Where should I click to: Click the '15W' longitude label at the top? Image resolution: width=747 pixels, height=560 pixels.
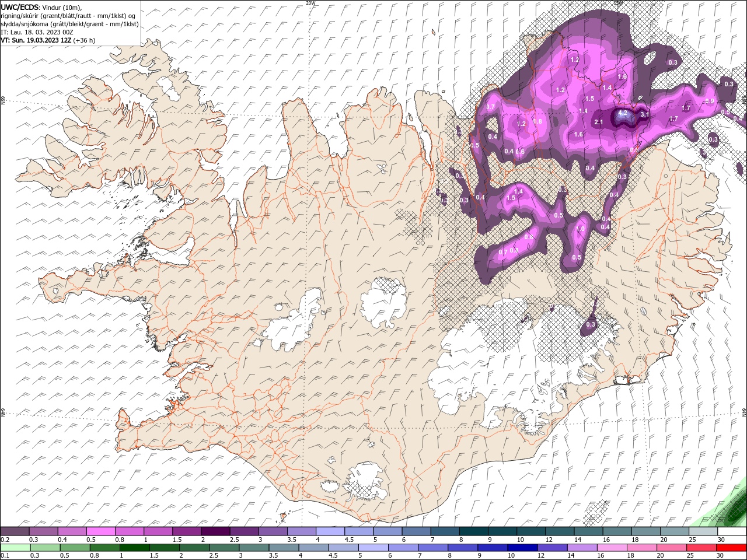[618, 3]
